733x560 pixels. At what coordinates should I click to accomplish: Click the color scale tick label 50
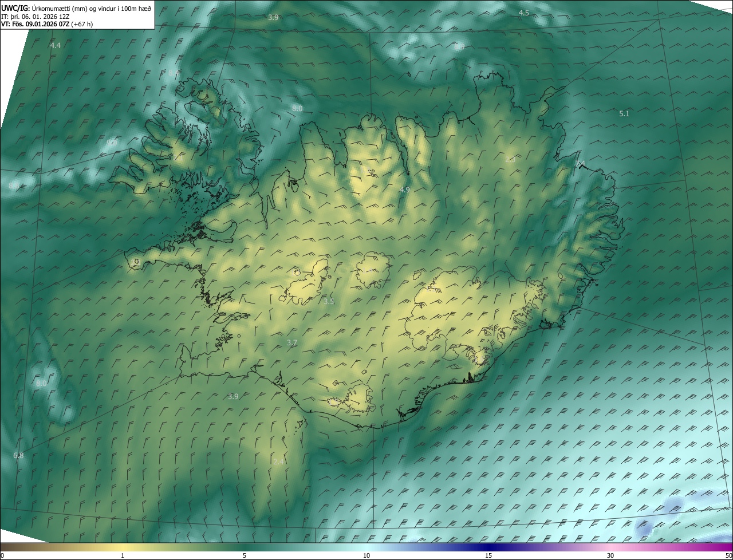(728, 556)
